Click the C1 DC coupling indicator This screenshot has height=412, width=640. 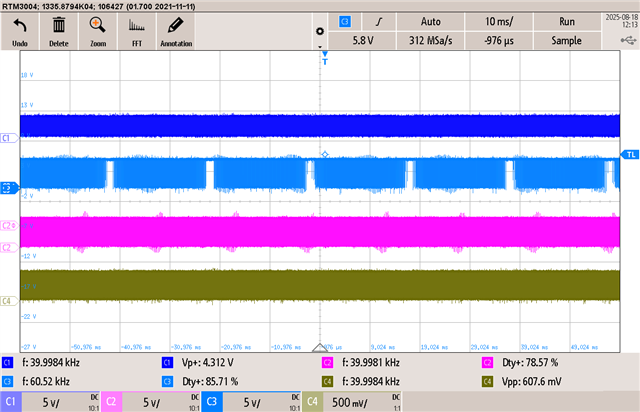point(94,397)
